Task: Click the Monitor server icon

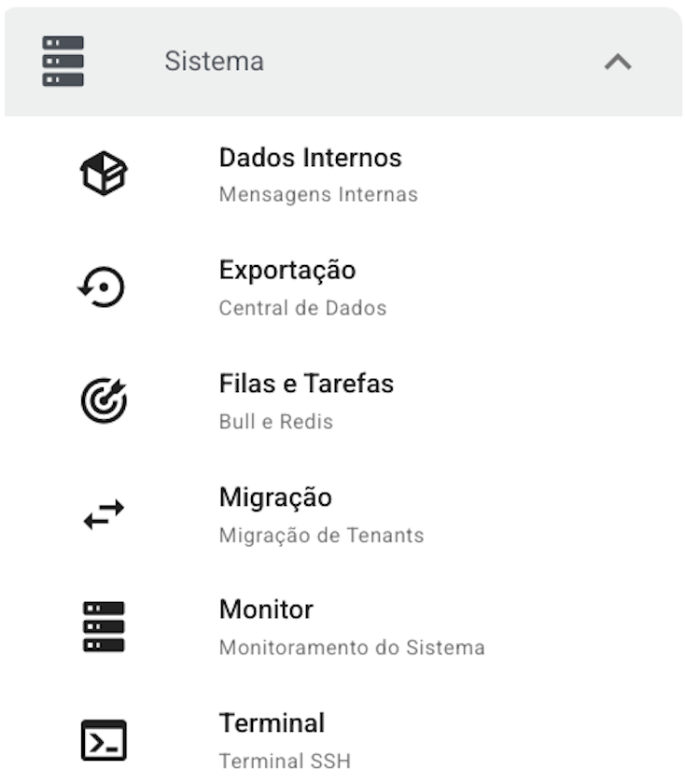Action: point(103,627)
